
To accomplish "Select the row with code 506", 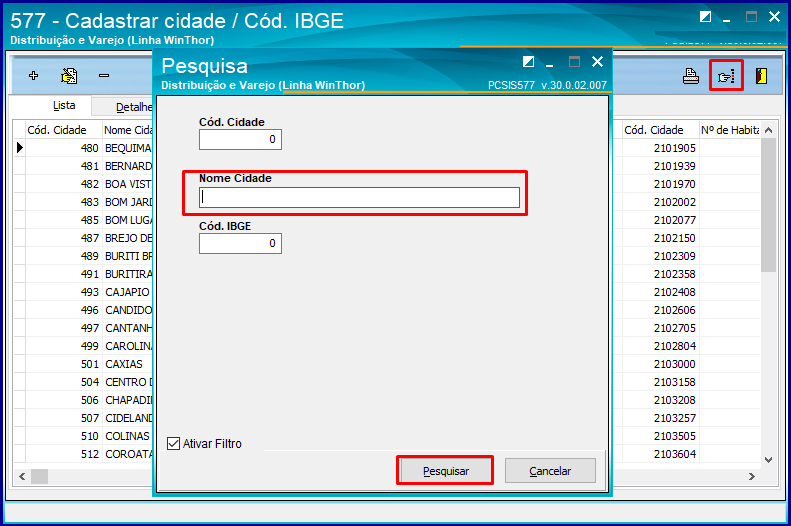I will click(x=84, y=400).
